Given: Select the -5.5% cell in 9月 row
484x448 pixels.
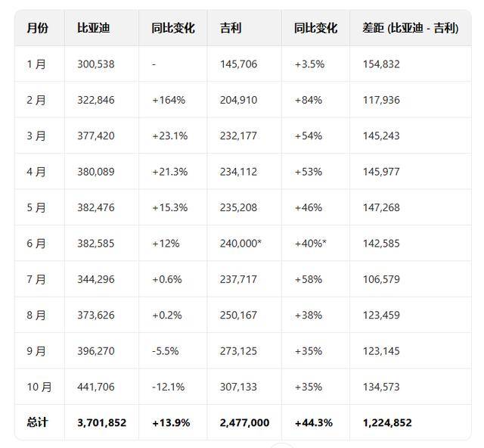Looking at the screenshot, I should coord(167,351).
